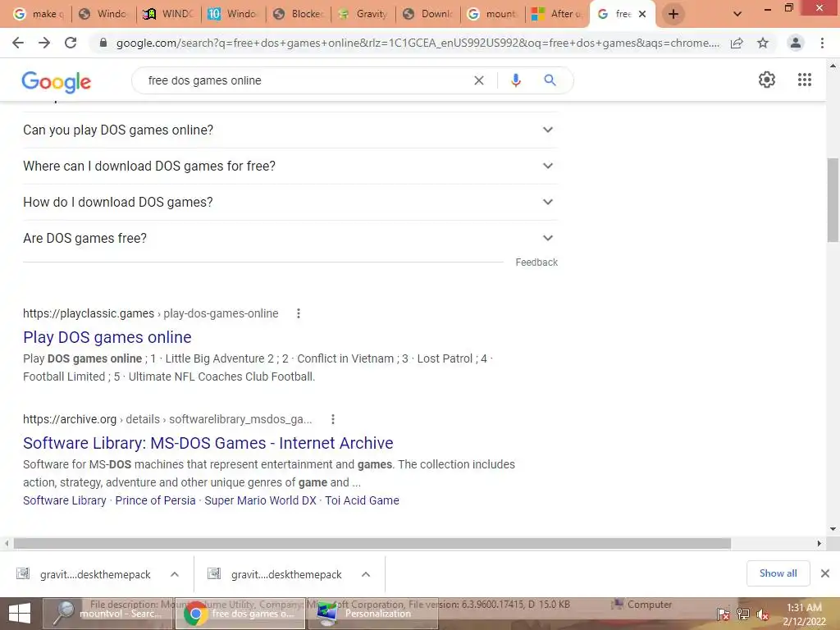This screenshot has width=840, height=630.
Task: Open the 'Super Mario World DX' sitelink
Action: (x=260, y=500)
